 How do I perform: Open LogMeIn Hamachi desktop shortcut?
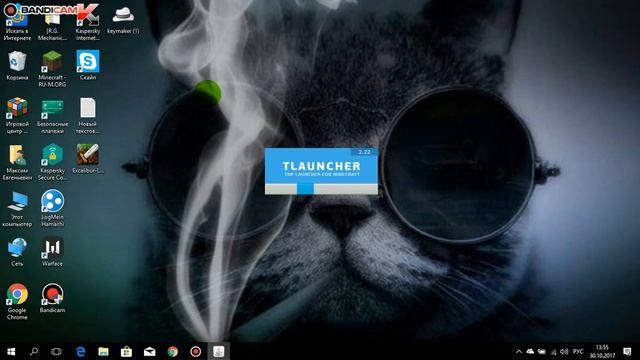pos(52,208)
